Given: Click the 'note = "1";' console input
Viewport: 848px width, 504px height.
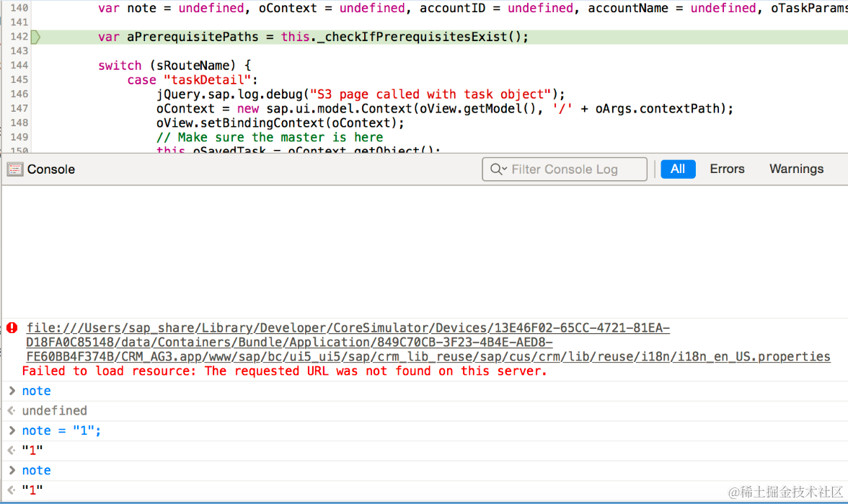Looking at the screenshot, I should [x=61, y=431].
